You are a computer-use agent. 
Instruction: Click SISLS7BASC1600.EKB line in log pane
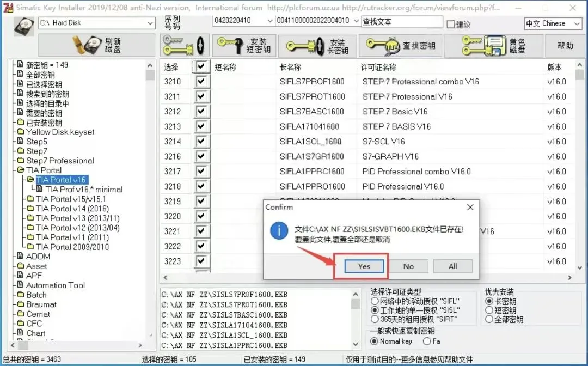point(224,315)
